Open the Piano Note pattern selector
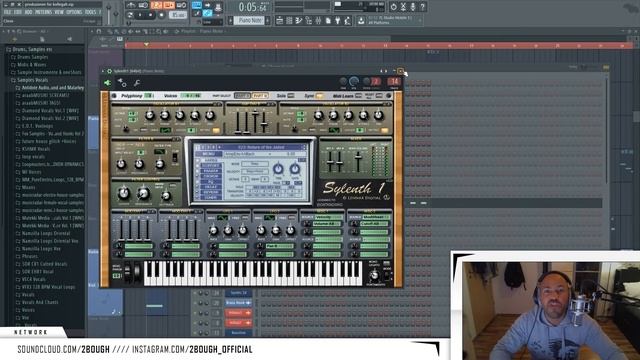Viewport: 640px width, 360px height. tap(249, 20)
